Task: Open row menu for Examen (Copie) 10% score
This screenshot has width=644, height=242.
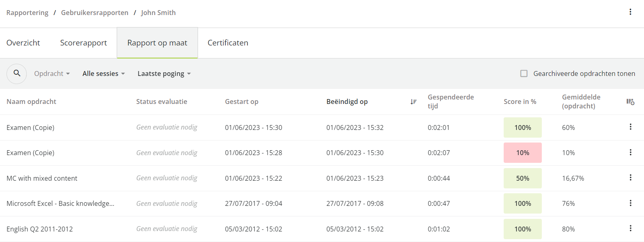Action: (630, 152)
